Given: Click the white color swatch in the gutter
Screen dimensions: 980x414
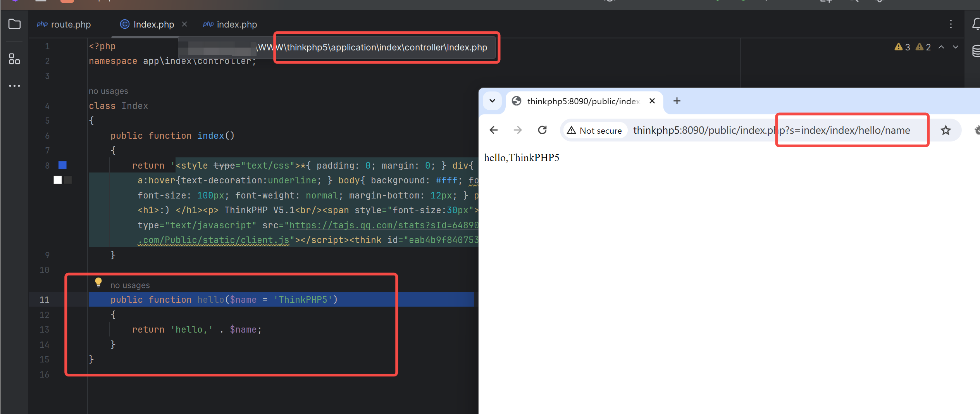Looking at the screenshot, I should [x=58, y=180].
